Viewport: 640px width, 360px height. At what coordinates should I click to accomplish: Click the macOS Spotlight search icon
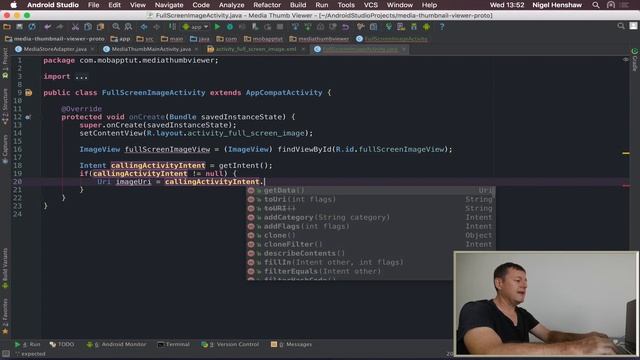[596, 5]
